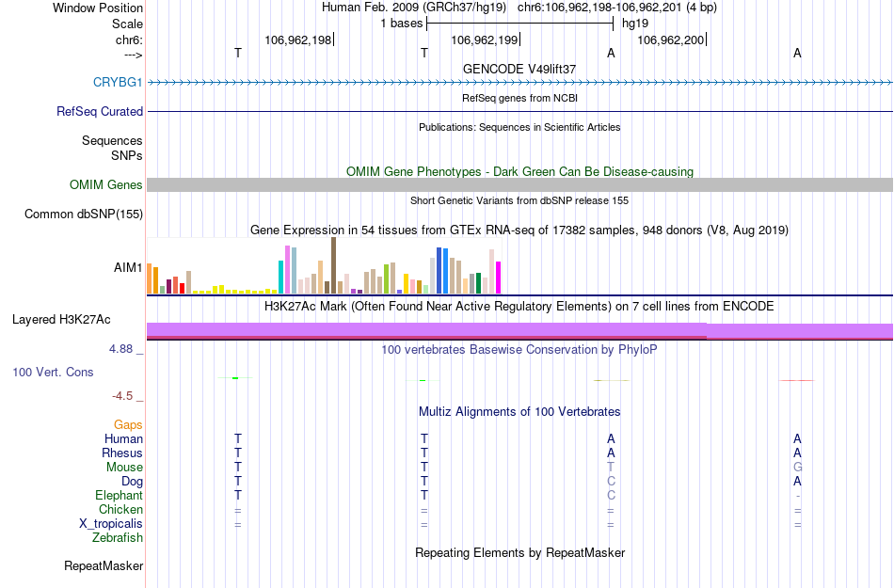This screenshot has width=894, height=588.
Task: Select the Dog alignment row label
Action: pos(132,481)
